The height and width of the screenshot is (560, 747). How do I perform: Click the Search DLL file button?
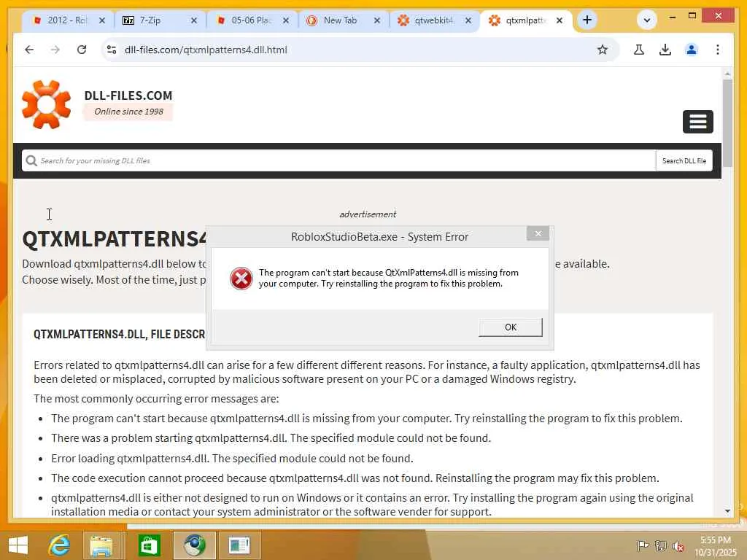click(x=684, y=161)
